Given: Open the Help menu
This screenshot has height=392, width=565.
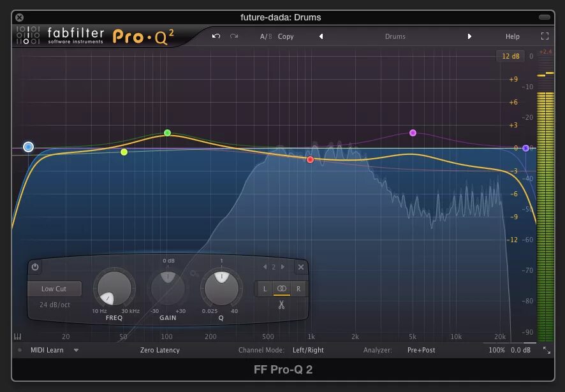Looking at the screenshot, I should 512,36.
